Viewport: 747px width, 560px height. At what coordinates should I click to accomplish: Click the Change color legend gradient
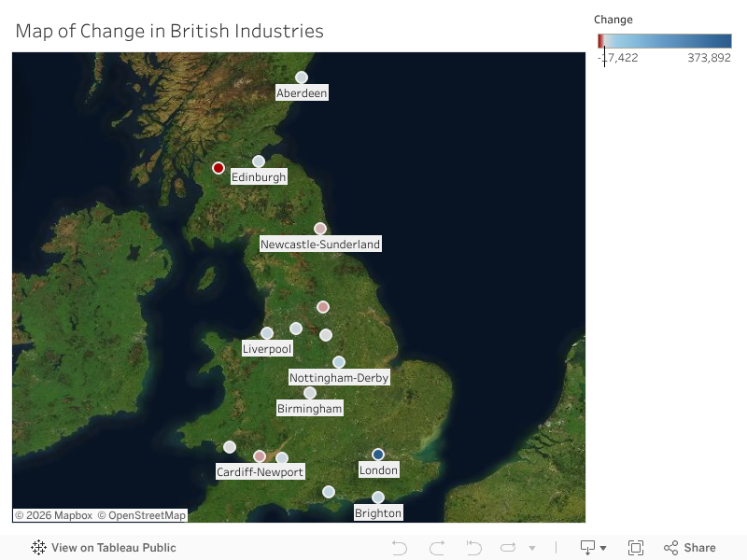click(665, 40)
